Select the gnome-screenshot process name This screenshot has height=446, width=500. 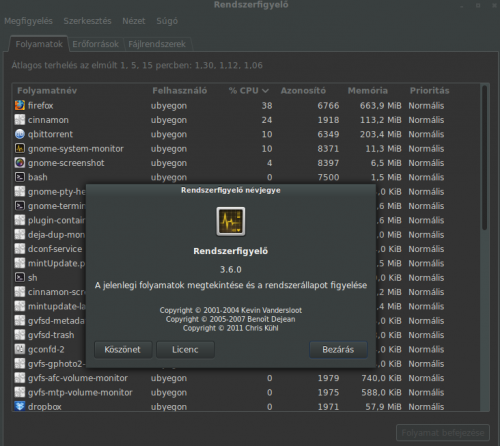[66, 163]
